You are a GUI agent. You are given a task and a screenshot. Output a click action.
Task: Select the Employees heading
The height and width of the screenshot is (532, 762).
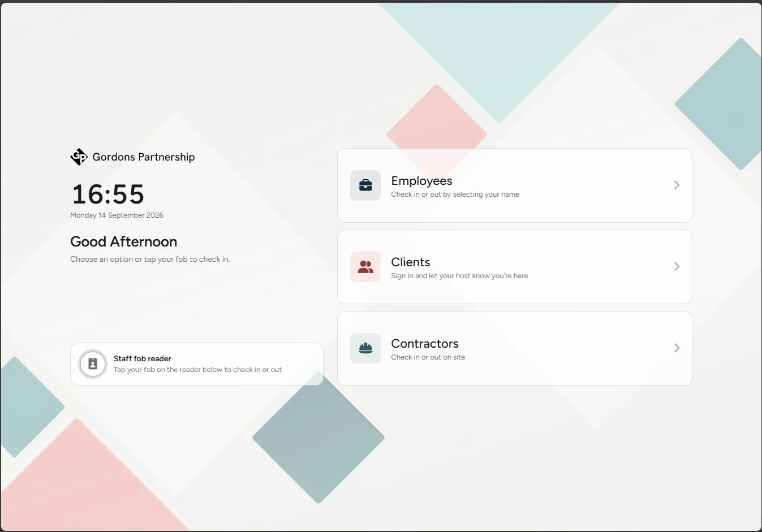[421, 181]
